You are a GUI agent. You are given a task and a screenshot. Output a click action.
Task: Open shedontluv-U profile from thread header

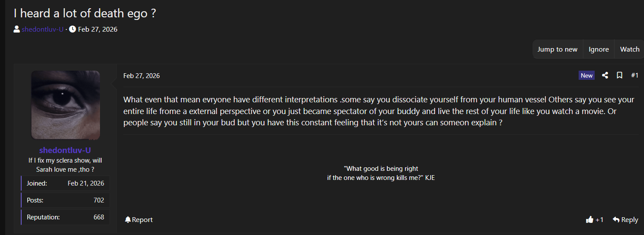tap(42, 29)
